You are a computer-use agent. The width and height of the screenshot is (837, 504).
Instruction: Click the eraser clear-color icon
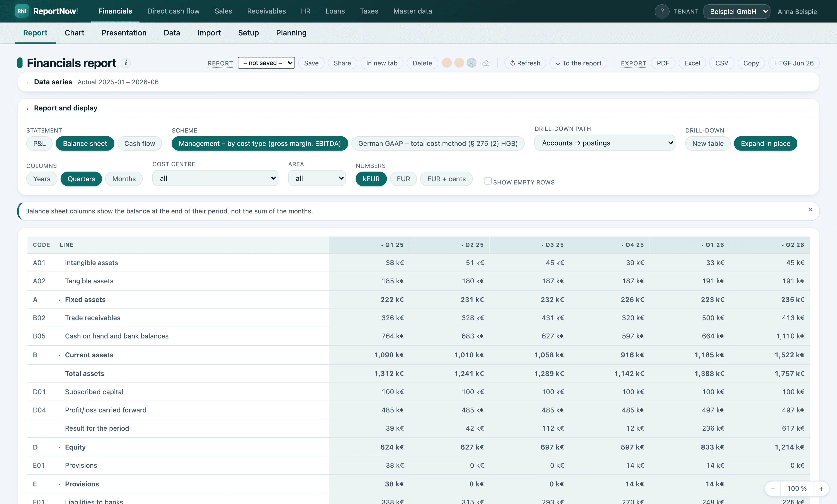pyautogui.click(x=485, y=63)
